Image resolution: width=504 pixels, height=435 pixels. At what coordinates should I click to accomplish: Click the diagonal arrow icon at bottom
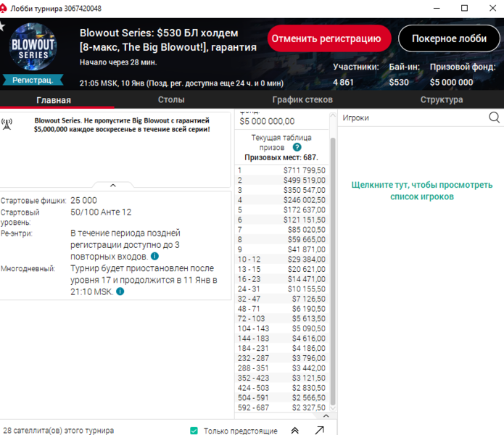click(x=320, y=431)
